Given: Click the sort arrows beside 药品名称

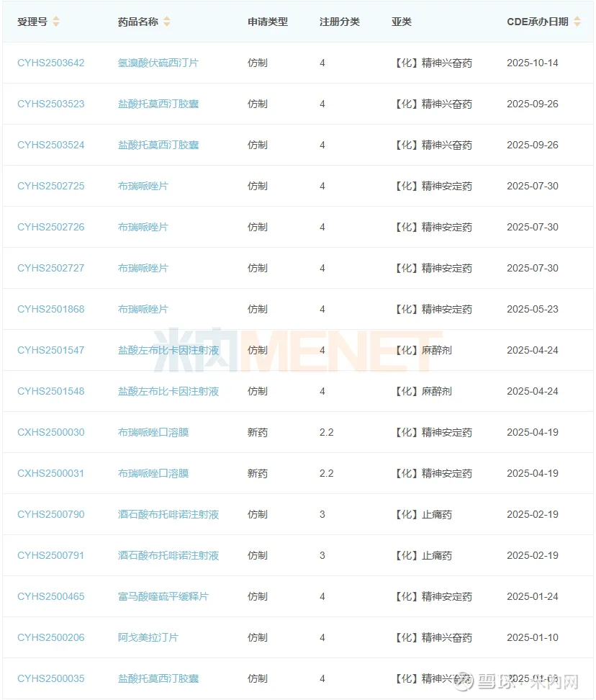Looking at the screenshot, I should click(167, 22).
